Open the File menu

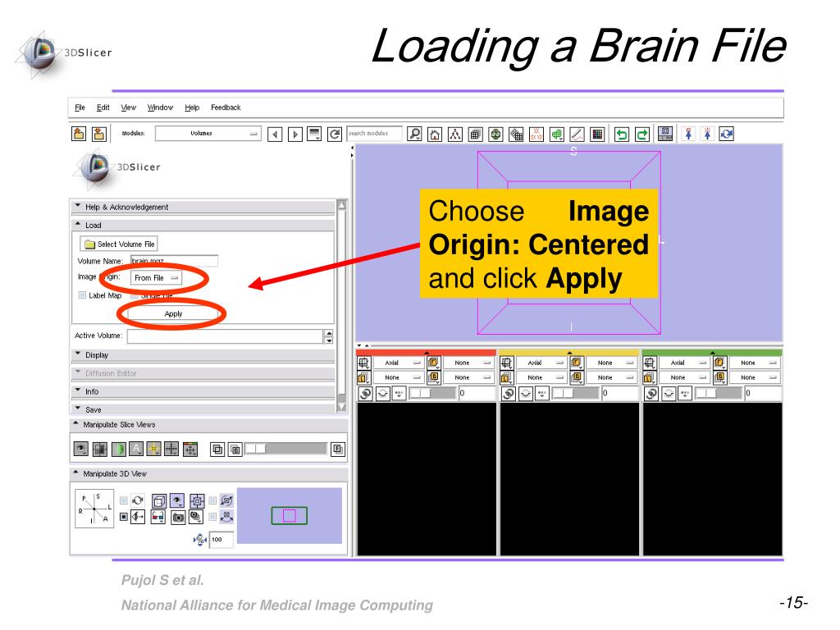80,107
